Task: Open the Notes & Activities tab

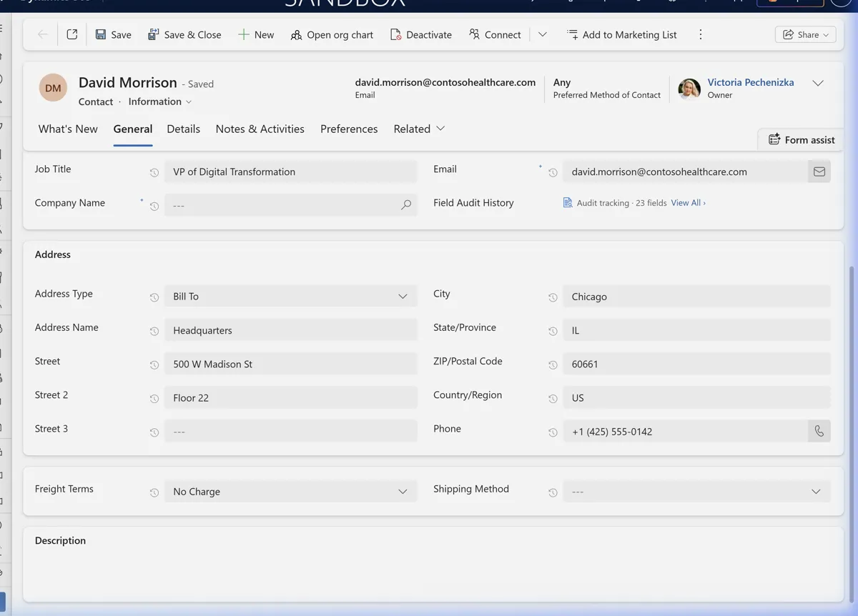Action: pos(260,129)
